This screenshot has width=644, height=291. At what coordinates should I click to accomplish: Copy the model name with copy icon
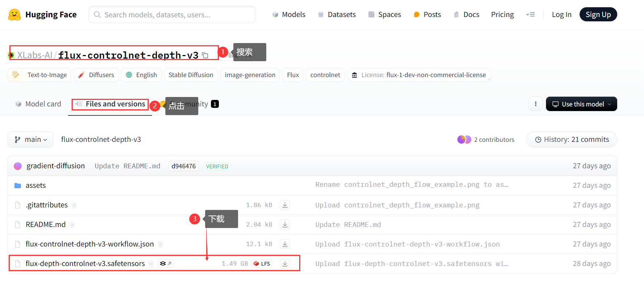click(205, 55)
